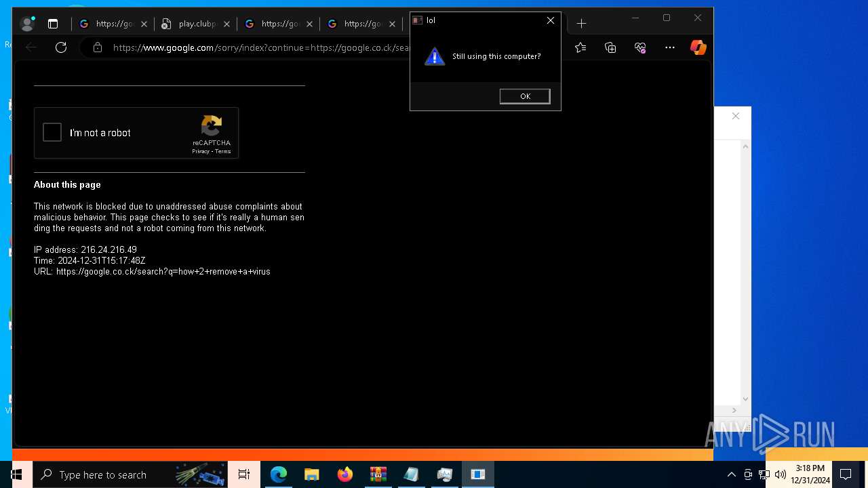Close the first Google tab
The width and height of the screenshot is (868, 488).
[x=144, y=24]
